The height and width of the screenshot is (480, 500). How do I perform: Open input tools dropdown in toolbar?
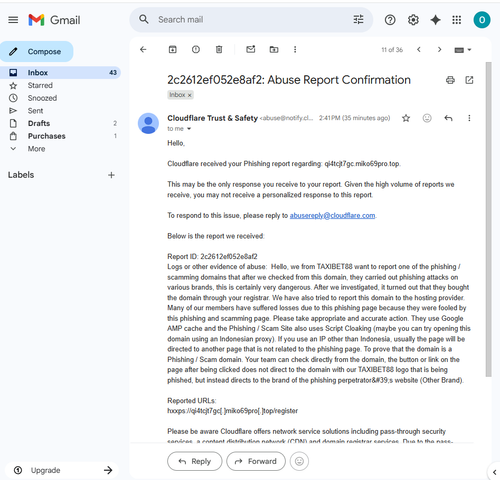coord(463,50)
